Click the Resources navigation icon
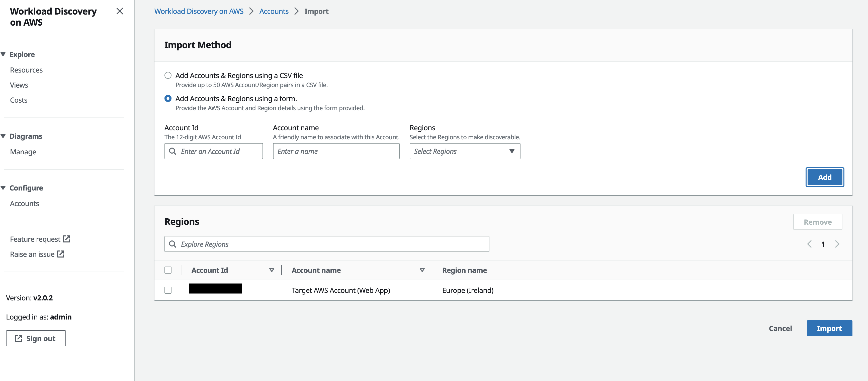 click(26, 70)
